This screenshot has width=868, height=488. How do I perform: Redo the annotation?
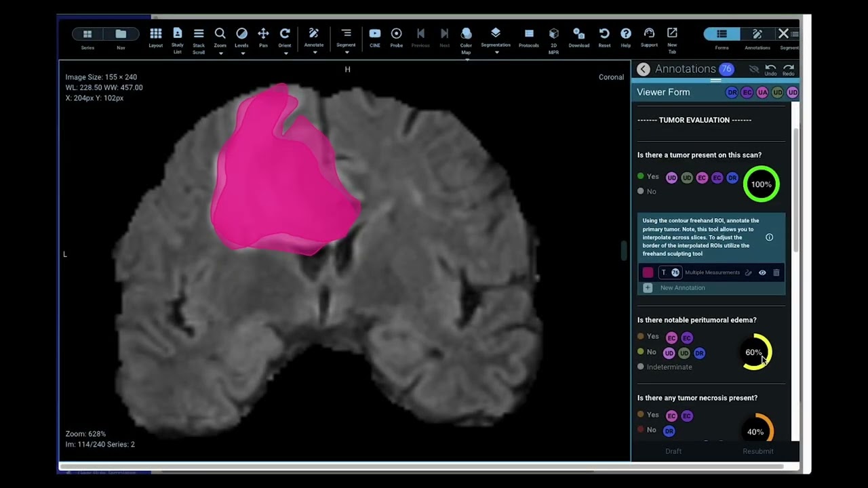click(788, 70)
